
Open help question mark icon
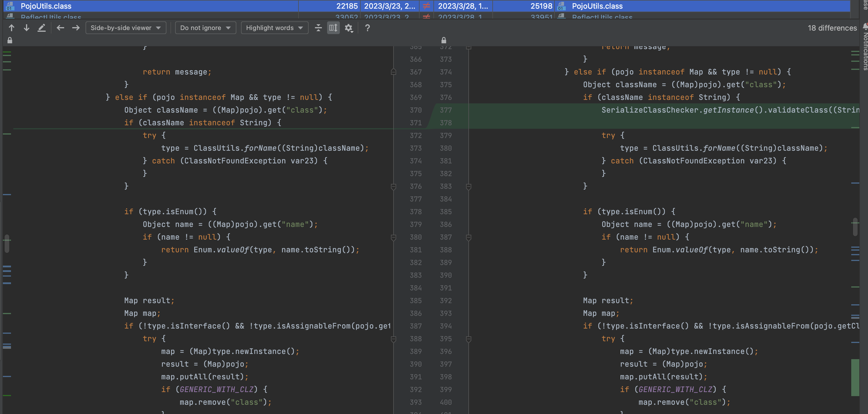[x=367, y=28]
